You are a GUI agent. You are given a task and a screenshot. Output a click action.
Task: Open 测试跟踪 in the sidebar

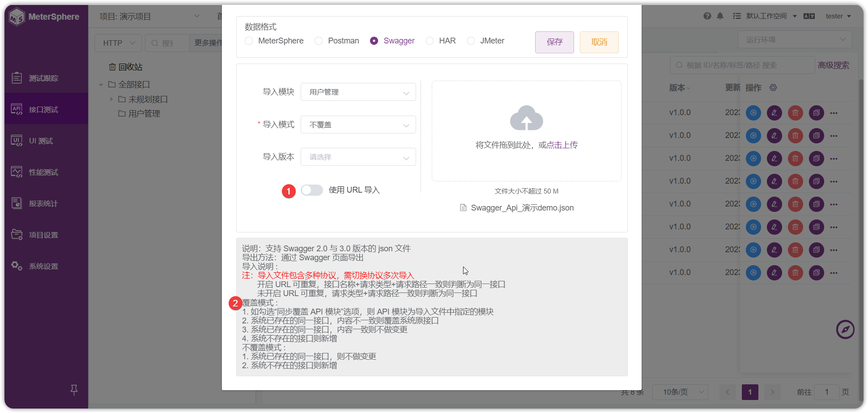pyautogui.click(x=46, y=78)
